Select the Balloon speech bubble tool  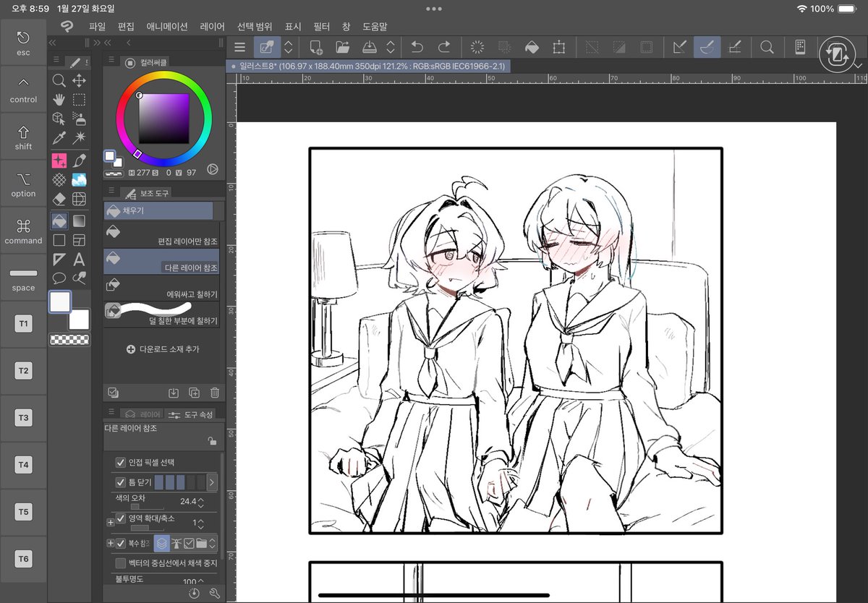click(x=59, y=278)
